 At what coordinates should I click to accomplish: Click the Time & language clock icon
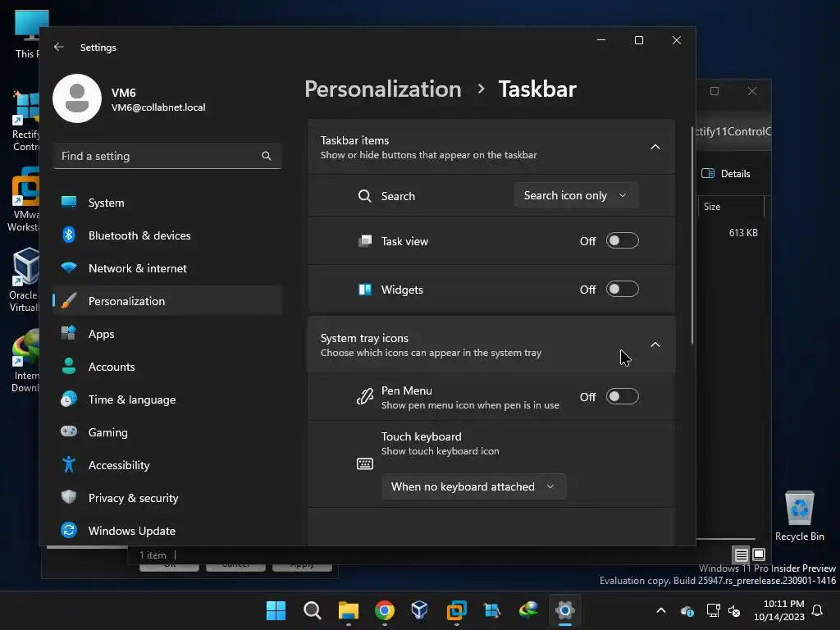pos(69,399)
